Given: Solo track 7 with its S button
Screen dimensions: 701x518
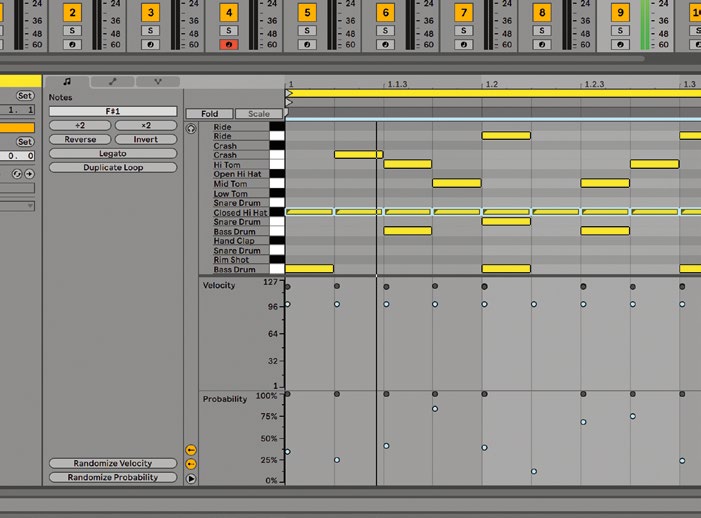Looking at the screenshot, I should pyautogui.click(x=464, y=30).
